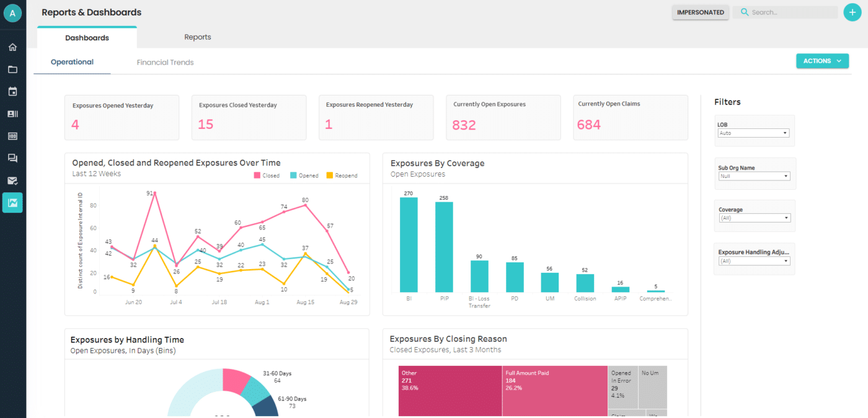The image size is (868, 418).
Task: Open the numeric keypad sidebar icon
Action: (x=12, y=136)
